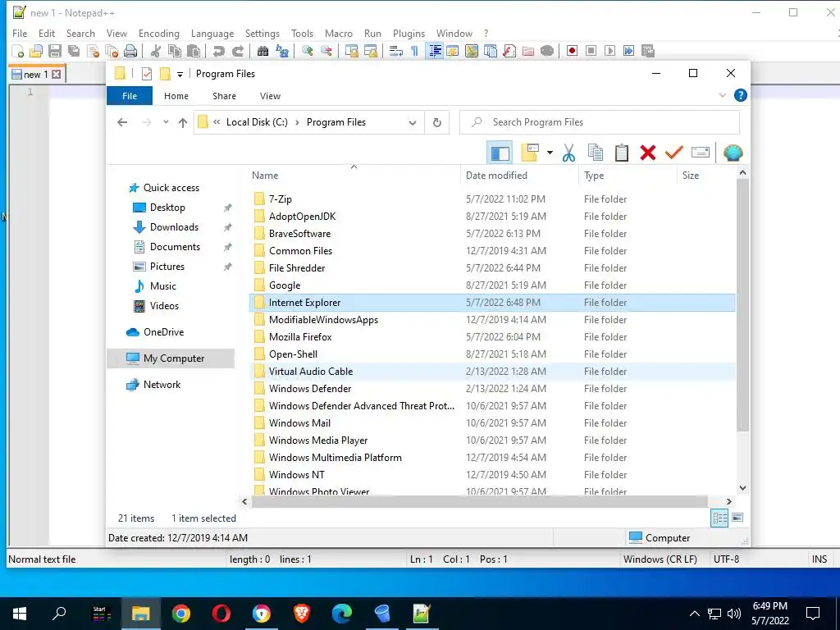Click Search Program Files input field
Screen dimensions: 840x630
(600, 122)
